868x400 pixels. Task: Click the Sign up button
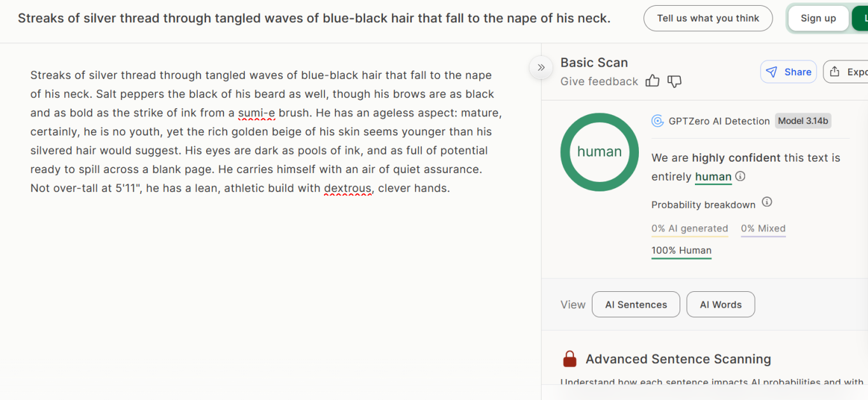coord(818,18)
